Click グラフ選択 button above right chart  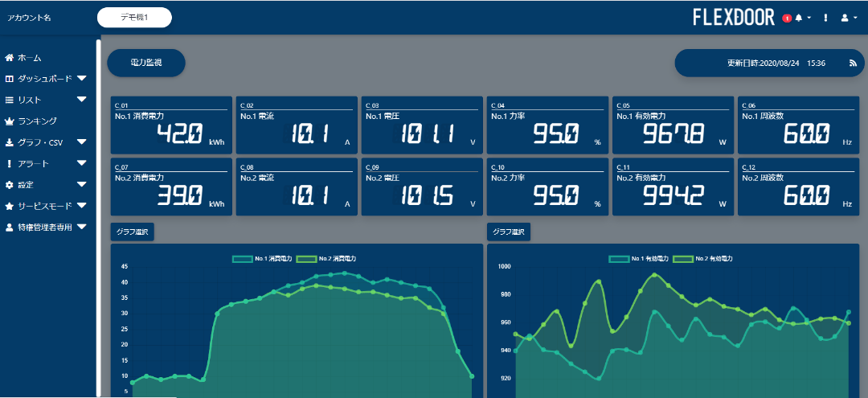[509, 232]
